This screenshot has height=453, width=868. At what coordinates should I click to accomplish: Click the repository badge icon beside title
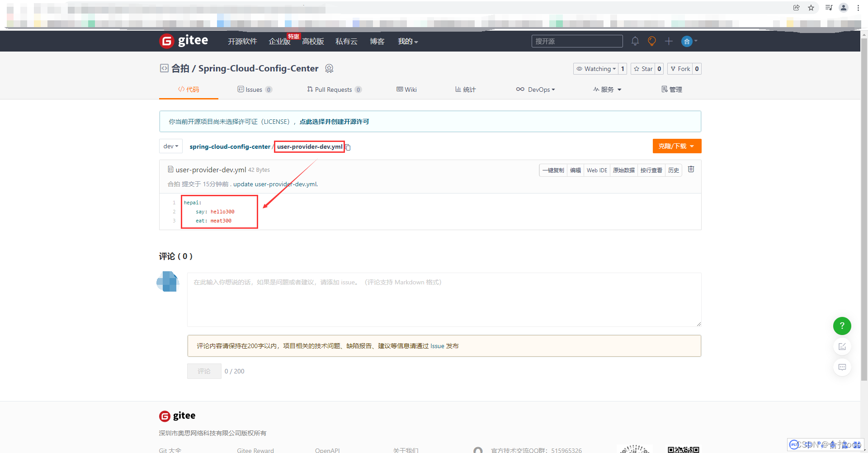(329, 68)
